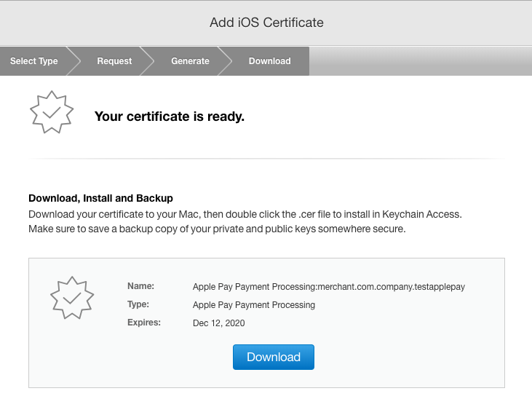This screenshot has height=399, width=532.
Task: Click the Type value 'Apple Pay Payment Processing'
Action: point(254,305)
